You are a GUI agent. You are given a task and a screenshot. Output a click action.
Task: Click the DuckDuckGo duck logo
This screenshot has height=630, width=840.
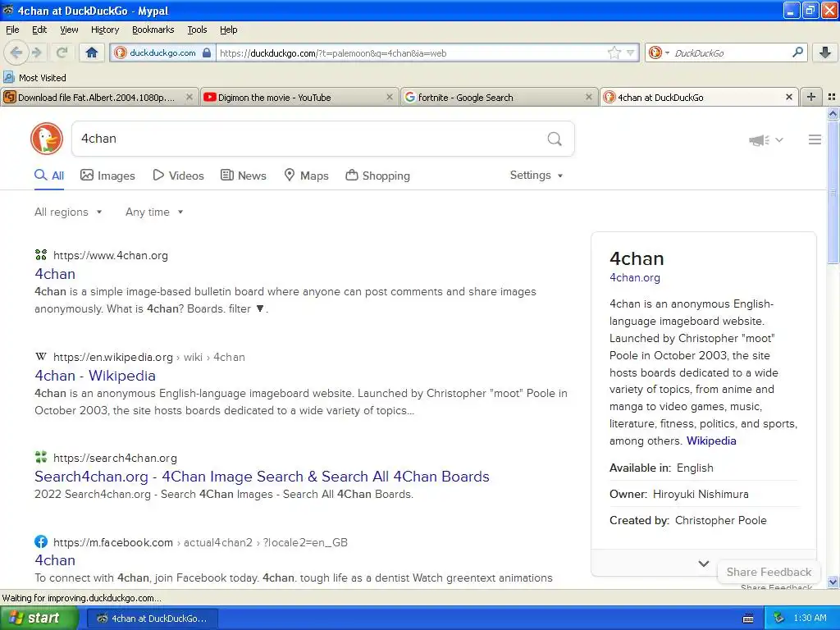pos(47,139)
